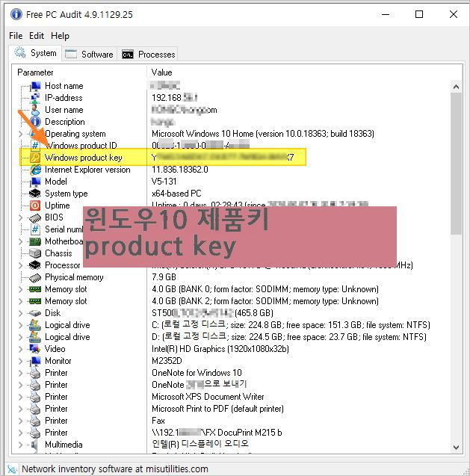Open the File menu
470x476 pixels.
(x=16, y=35)
